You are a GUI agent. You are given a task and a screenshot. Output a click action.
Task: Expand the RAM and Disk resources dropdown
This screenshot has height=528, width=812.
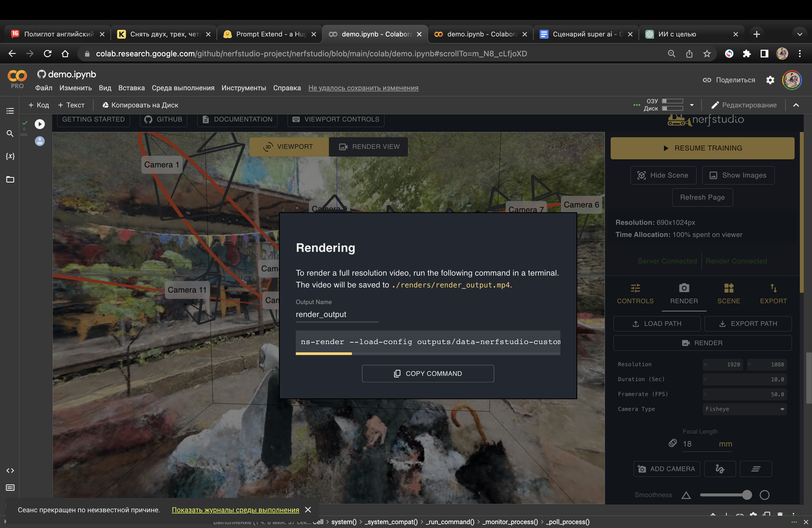(x=692, y=105)
